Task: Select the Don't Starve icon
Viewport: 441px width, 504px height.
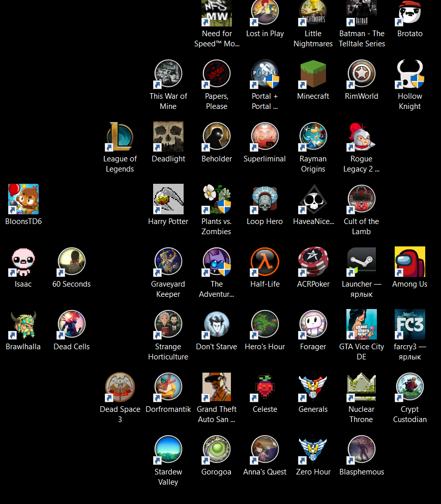Action: click(x=217, y=325)
